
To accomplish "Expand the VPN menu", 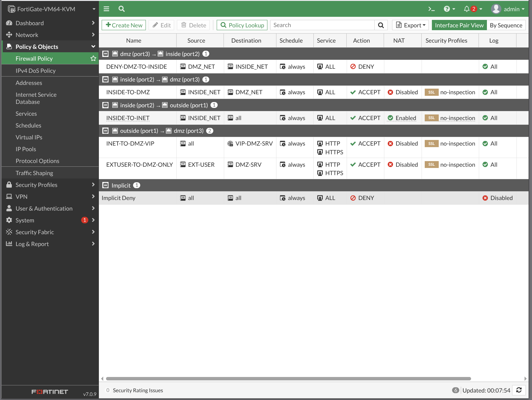I will click(x=50, y=197).
